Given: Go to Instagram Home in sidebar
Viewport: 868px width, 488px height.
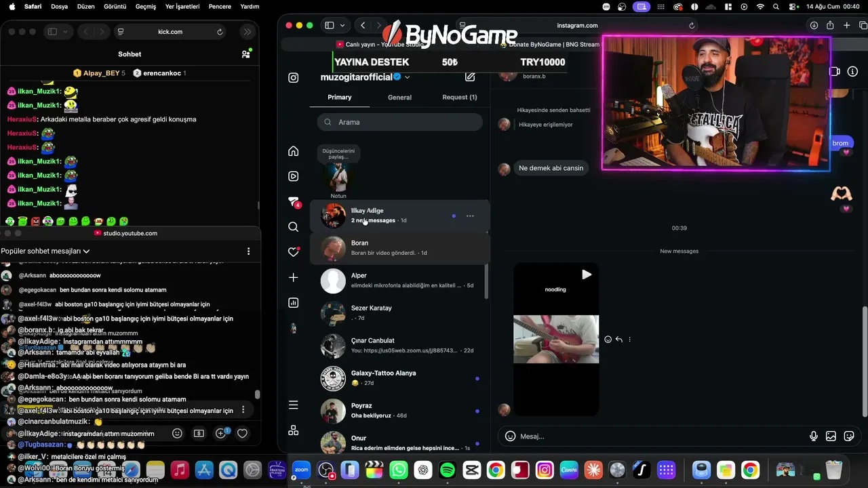Looking at the screenshot, I should pyautogui.click(x=293, y=150).
